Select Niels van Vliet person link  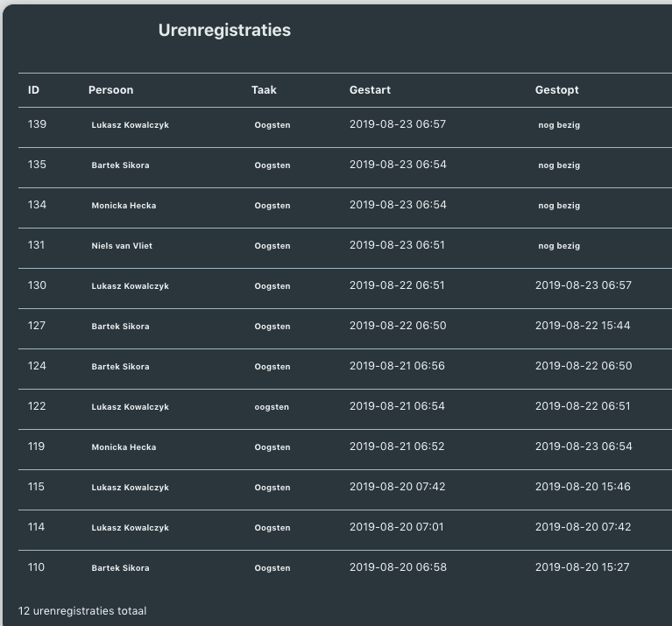(x=122, y=246)
